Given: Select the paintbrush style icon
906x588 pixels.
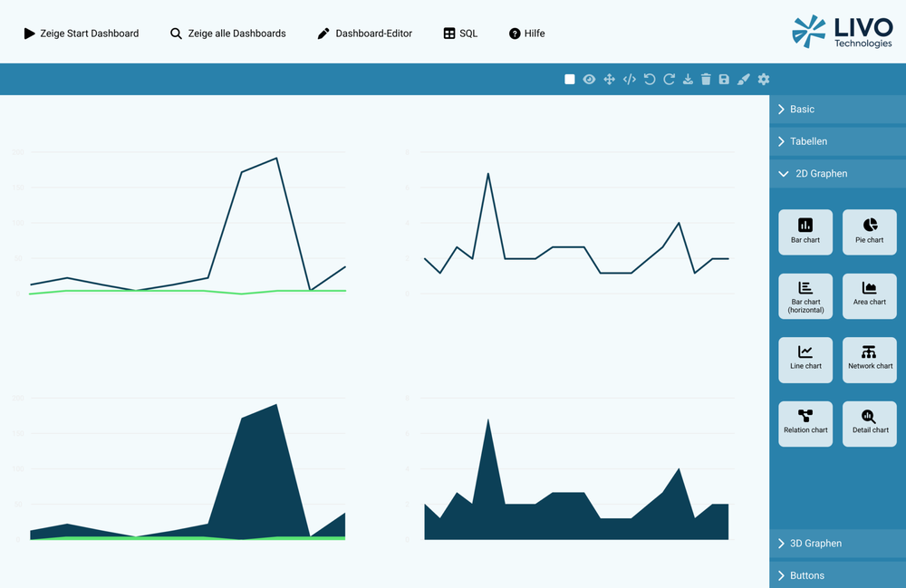Looking at the screenshot, I should [744, 79].
